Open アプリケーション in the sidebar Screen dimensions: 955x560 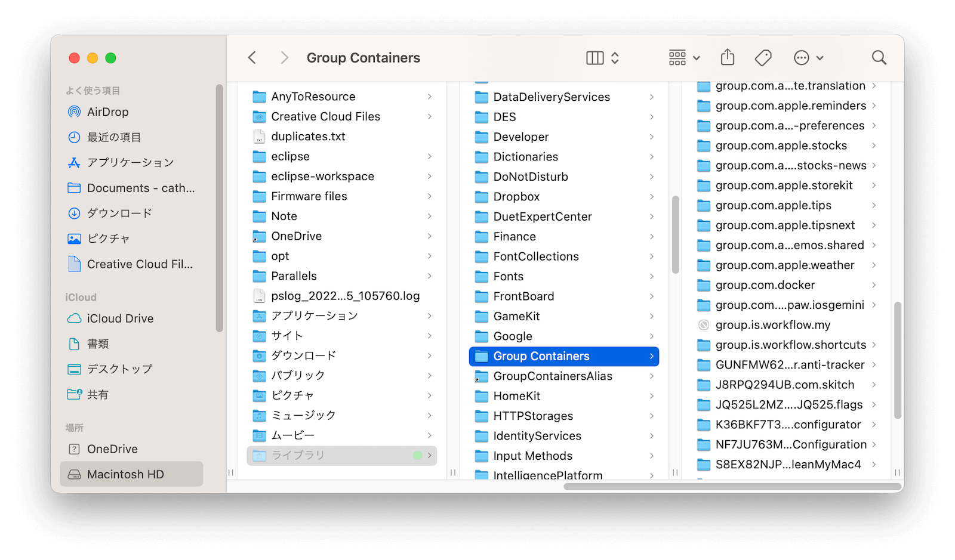coord(131,162)
